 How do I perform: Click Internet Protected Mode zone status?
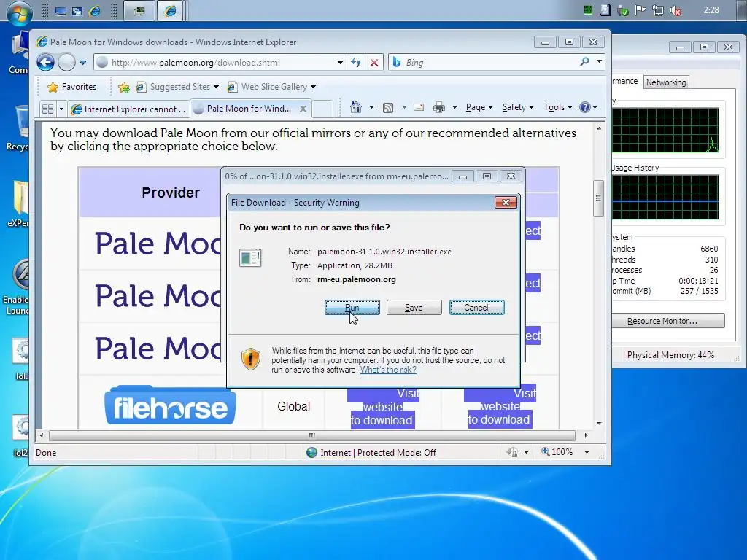[371, 452]
